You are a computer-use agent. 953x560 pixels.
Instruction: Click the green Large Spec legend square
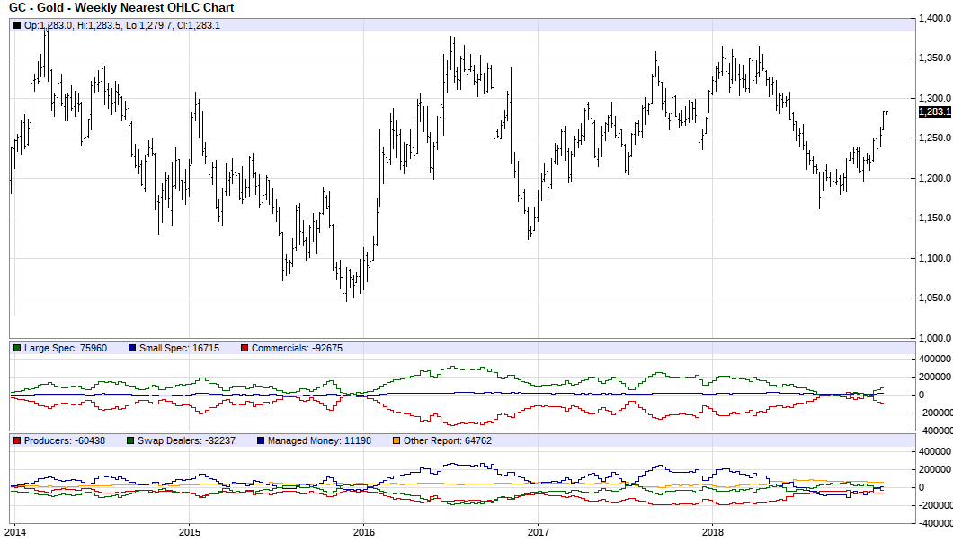click(x=15, y=347)
